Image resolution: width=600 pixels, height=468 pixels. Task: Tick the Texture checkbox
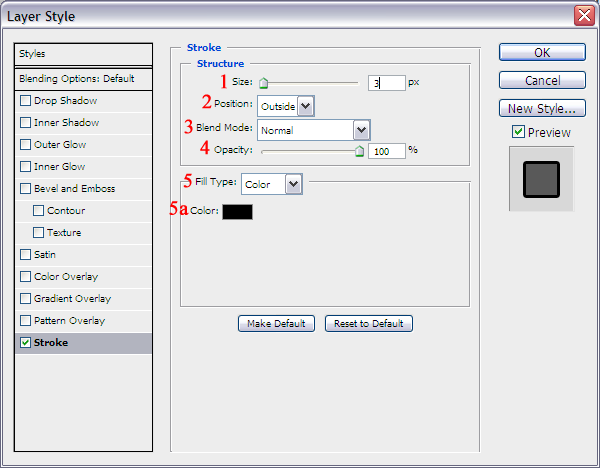point(38,233)
